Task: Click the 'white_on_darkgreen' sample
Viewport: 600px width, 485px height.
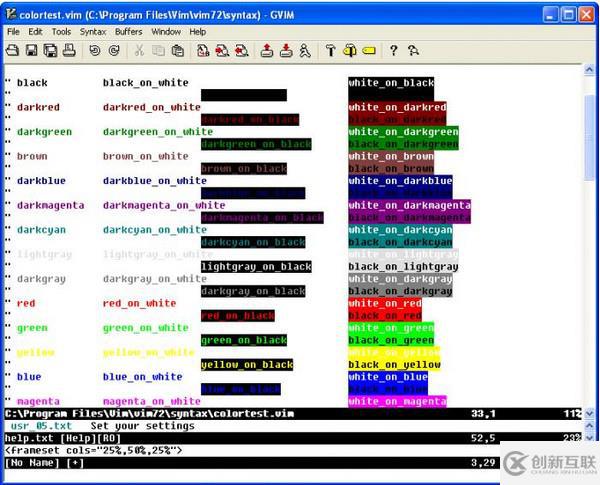Action: (x=403, y=132)
